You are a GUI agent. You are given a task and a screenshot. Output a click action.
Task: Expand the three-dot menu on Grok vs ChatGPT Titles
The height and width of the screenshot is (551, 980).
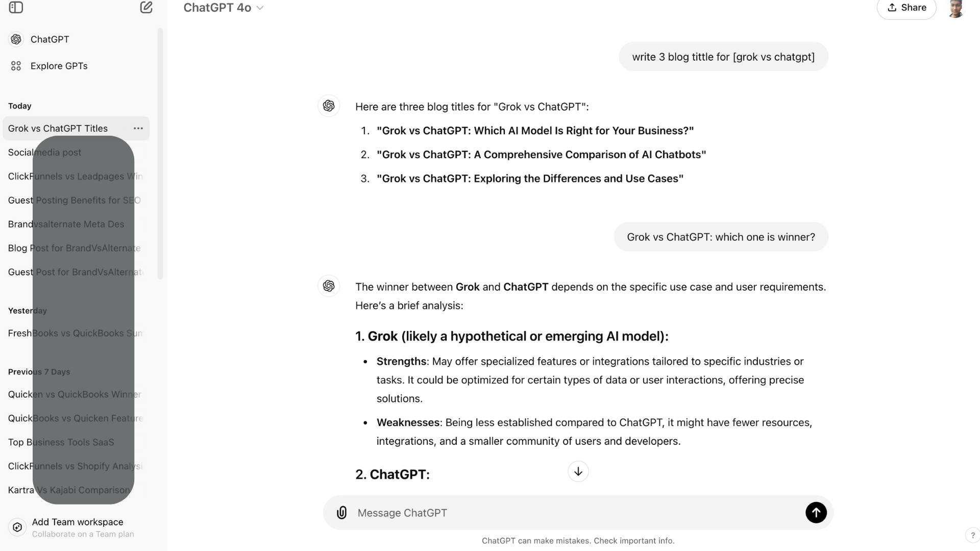pos(138,128)
